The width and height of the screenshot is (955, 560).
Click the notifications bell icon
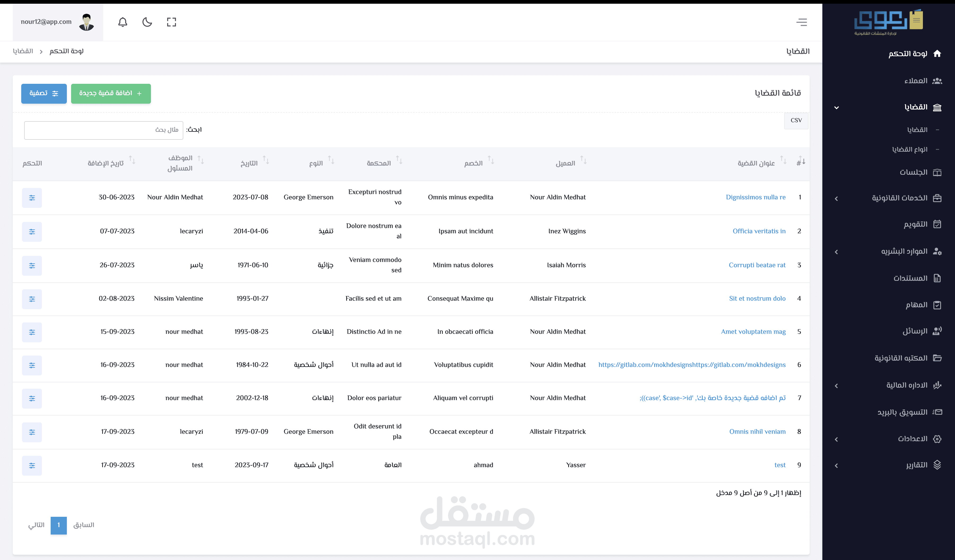click(x=122, y=22)
